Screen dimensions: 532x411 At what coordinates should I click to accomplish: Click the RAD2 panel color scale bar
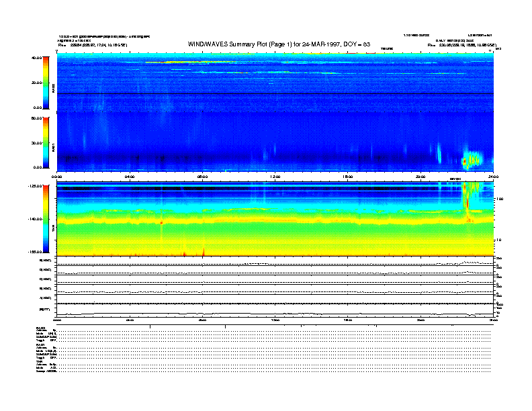[x=46, y=83]
